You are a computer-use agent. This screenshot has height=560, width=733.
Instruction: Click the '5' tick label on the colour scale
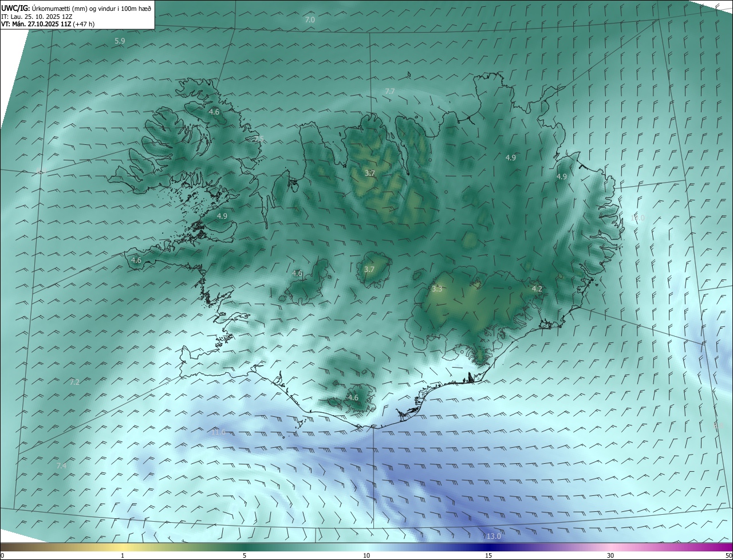(x=245, y=555)
